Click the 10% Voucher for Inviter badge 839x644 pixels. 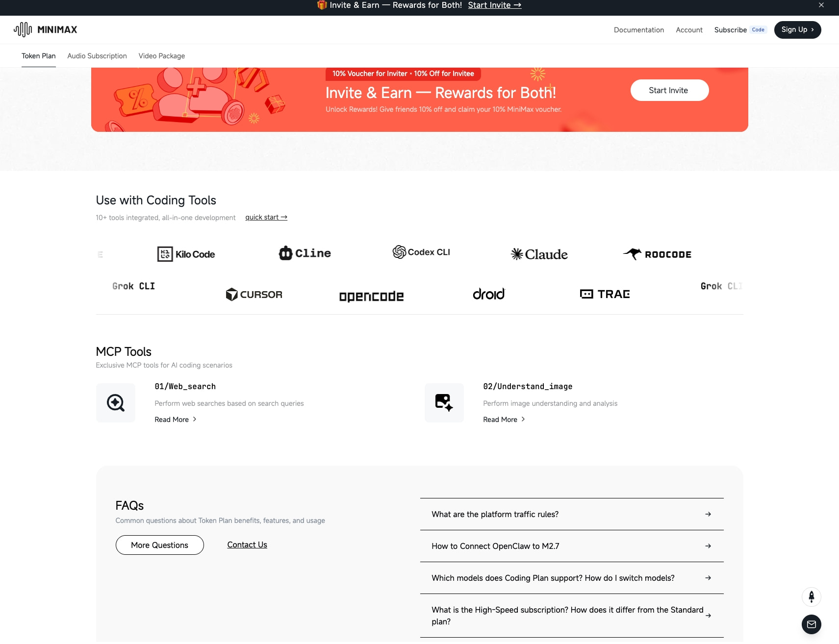coord(403,74)
